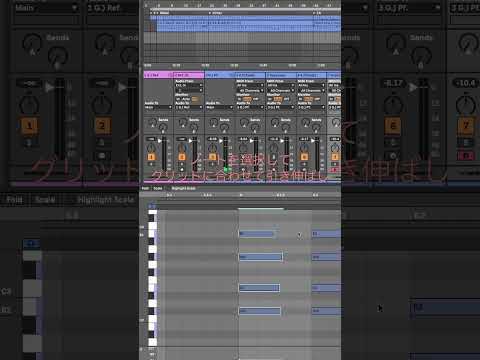The width and height of the screenshot is (480, 360).
Task: Open track 2 Audio From 'Ext. In' dropdown
Action: click(189, 85)
